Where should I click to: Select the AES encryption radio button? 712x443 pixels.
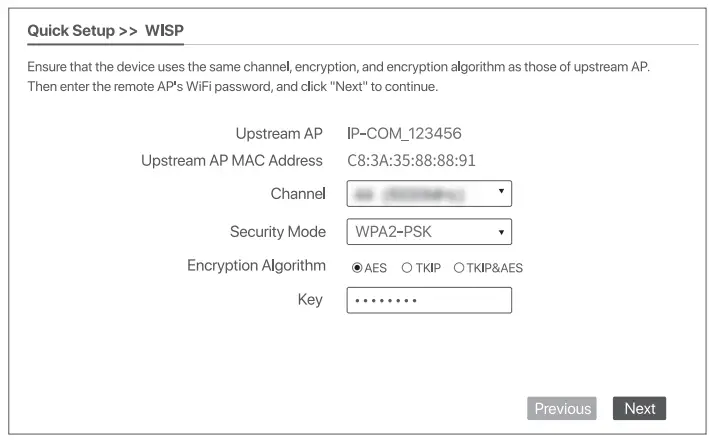pyautogui.click(x=357, y=268)
